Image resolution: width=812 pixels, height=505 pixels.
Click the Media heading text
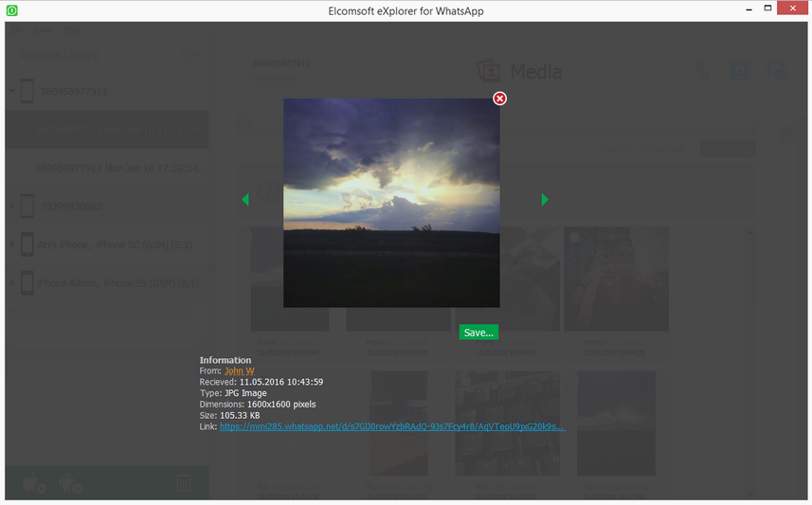coord(536,71)
